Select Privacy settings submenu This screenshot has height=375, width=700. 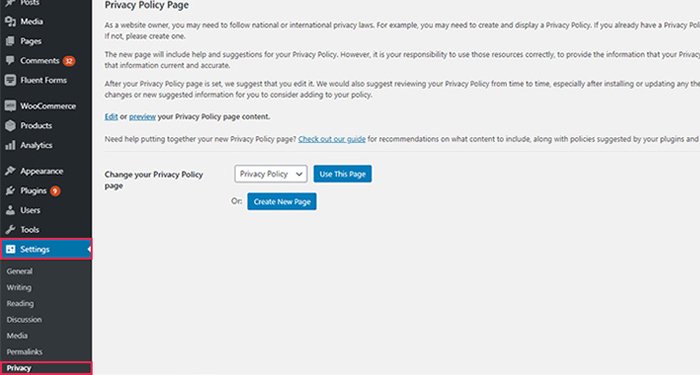(19, 368)
